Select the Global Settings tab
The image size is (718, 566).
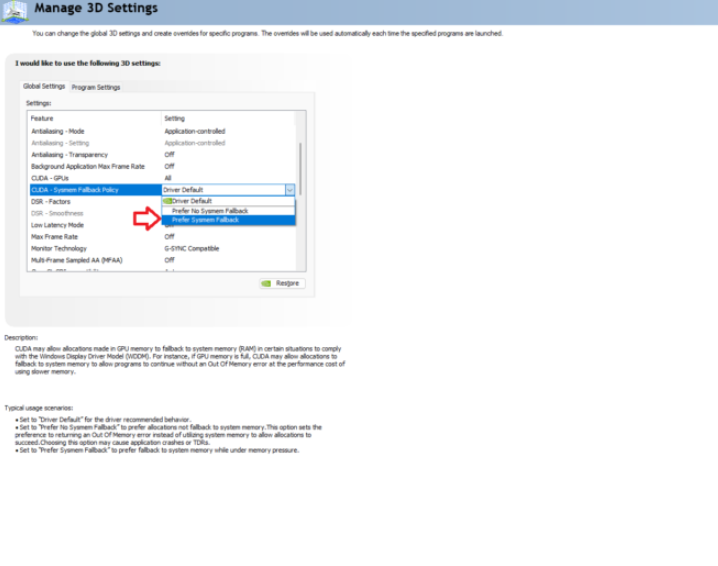[44, 87]
